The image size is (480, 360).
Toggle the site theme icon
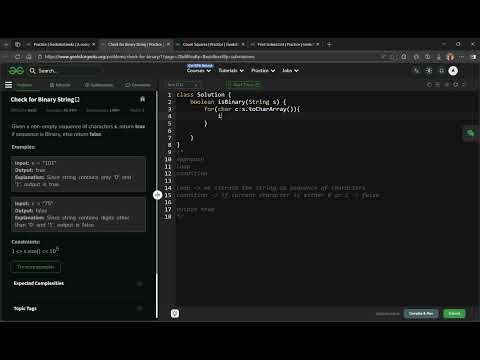pyautogui.click(x=429, y=71)
